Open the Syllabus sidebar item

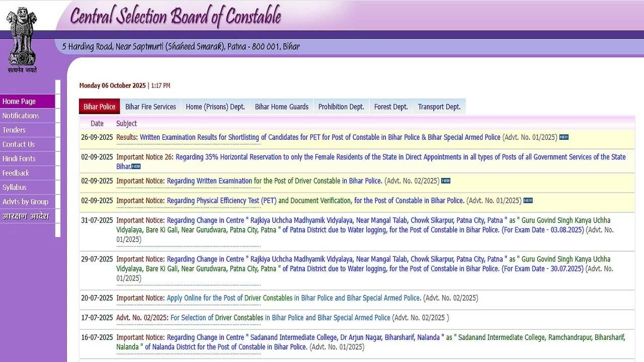click(x=15, y=188)
